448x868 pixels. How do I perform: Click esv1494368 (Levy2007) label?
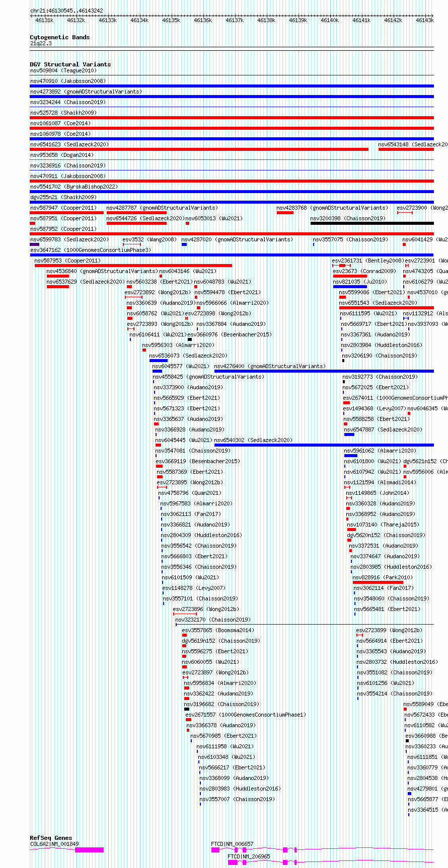coord(375,408)
